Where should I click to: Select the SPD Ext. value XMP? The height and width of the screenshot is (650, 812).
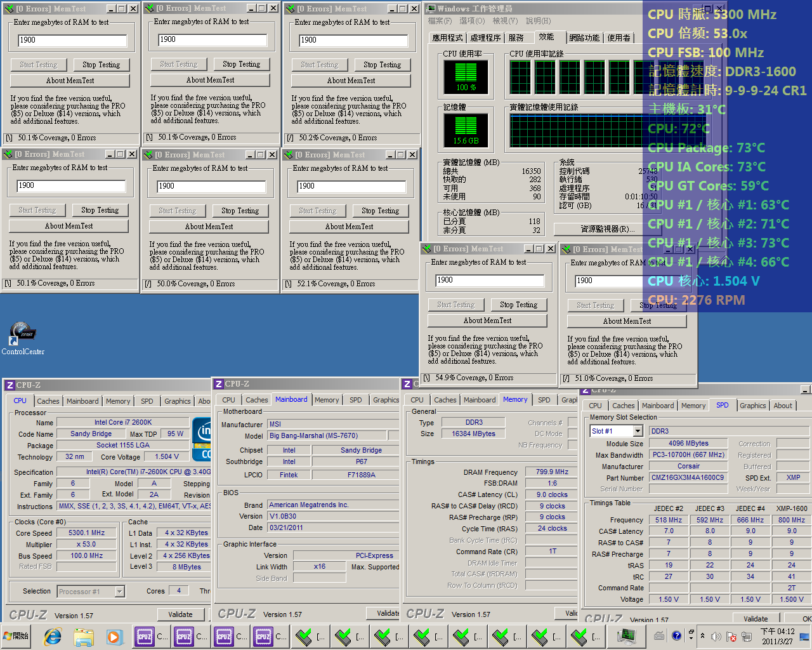(793, 477)
